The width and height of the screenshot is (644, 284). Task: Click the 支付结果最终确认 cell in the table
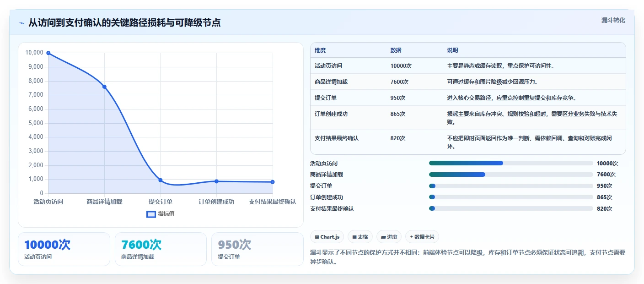tap(337, 138)
